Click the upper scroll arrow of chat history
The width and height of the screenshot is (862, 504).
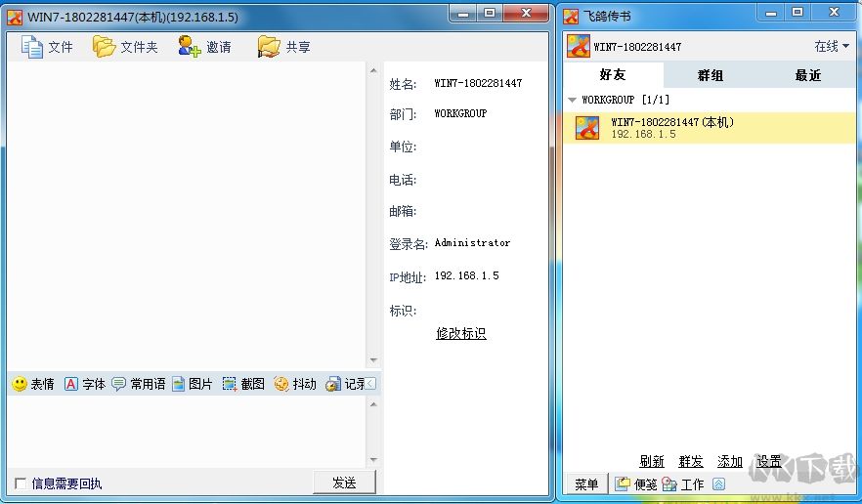point(373,70)
